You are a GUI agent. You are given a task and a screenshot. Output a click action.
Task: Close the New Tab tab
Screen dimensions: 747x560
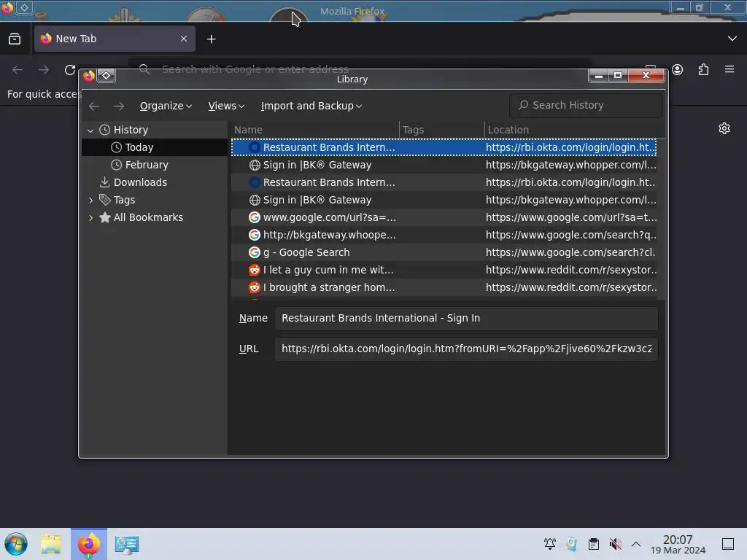tap(184, 39)
